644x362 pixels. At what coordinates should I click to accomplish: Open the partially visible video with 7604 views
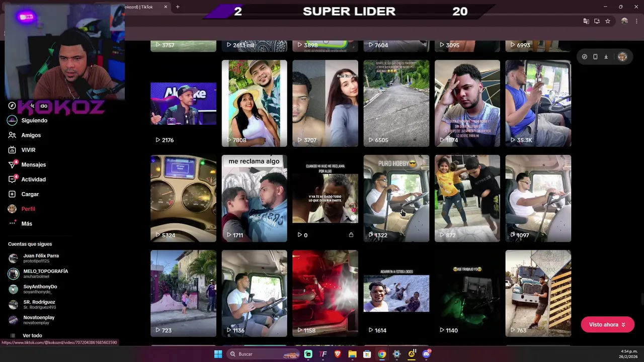(396, 46)
